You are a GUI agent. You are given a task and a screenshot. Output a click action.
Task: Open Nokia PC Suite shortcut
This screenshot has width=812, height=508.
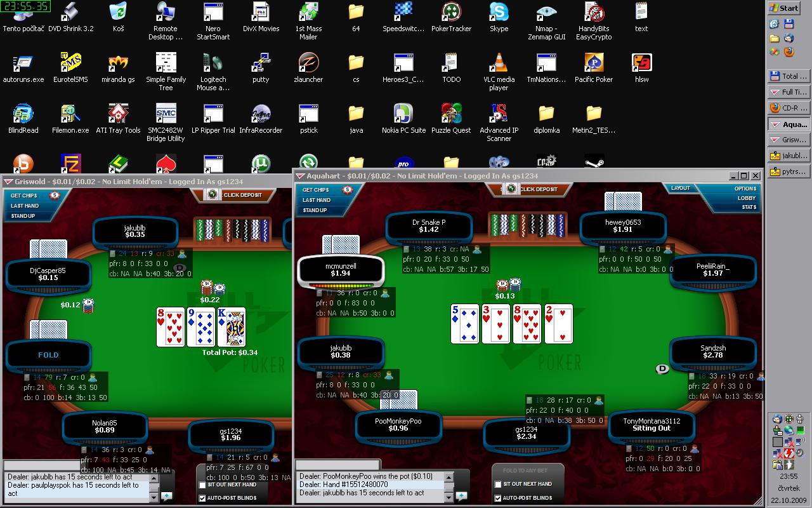coord(403,119)
